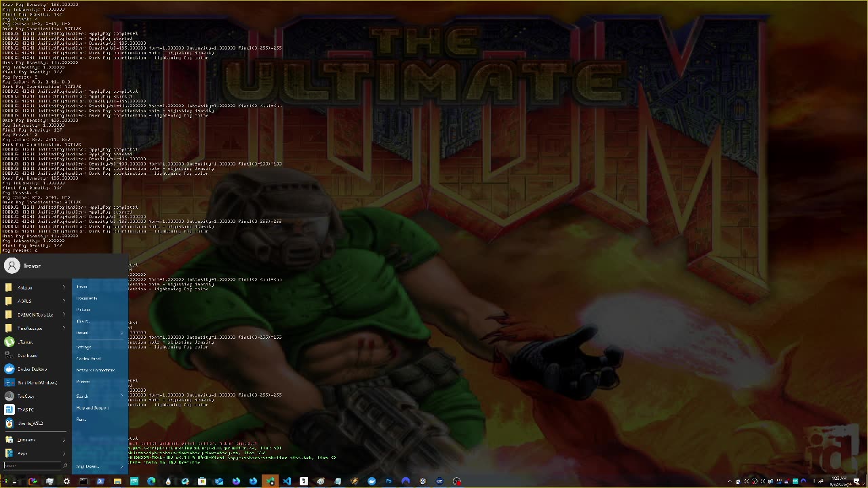
Task: Click the magnifier icon beside start search box
Action: pos(65,466)
